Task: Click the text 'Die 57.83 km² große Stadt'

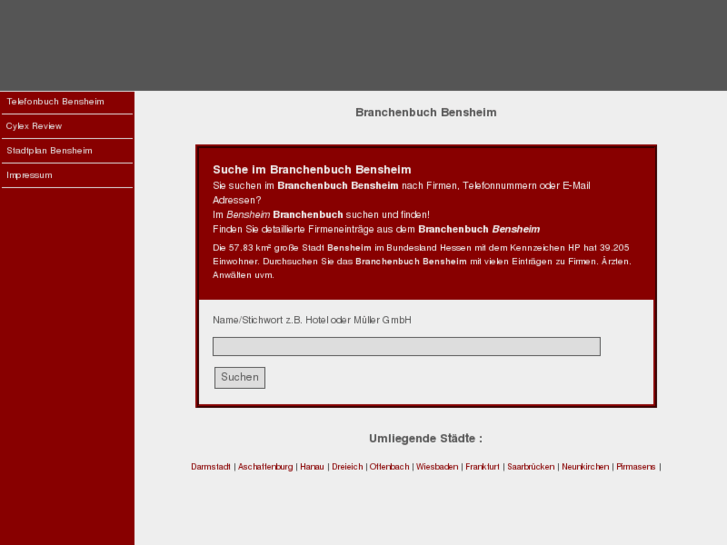Action: click(268, 248)
